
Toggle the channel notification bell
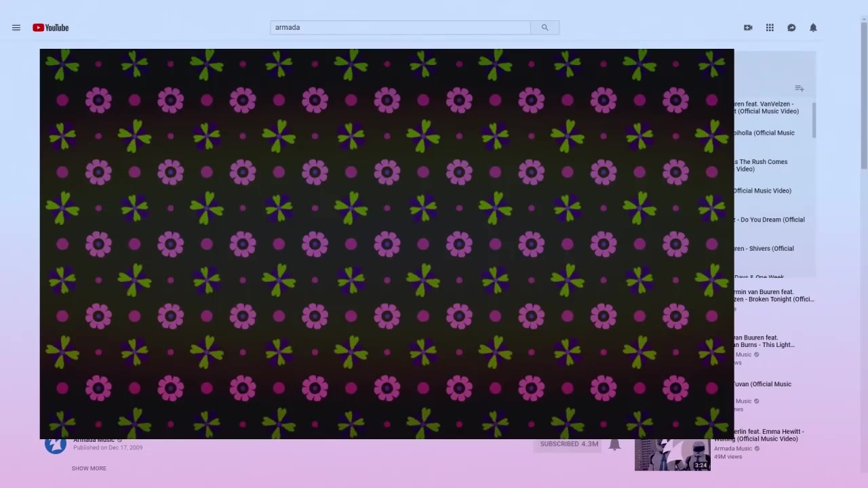click(614, 445)
